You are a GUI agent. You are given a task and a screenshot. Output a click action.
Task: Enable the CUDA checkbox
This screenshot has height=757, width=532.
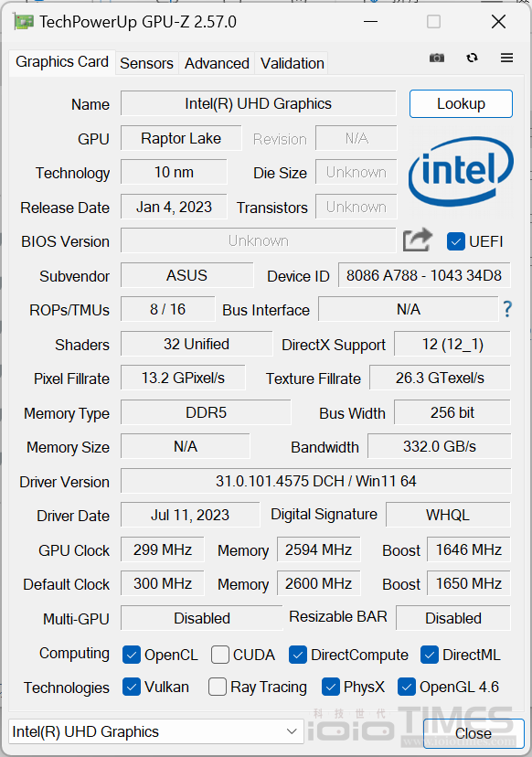[219, 656]
